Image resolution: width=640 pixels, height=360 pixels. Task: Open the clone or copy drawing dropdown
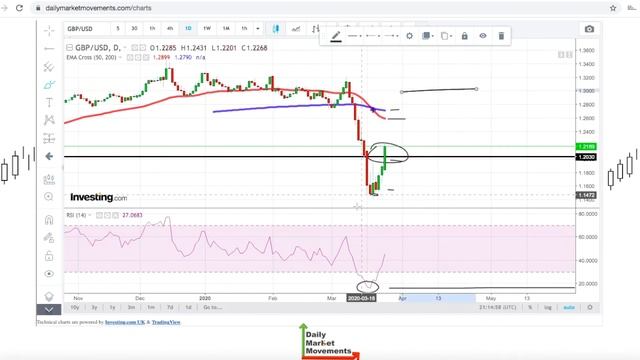pos(446,36)
